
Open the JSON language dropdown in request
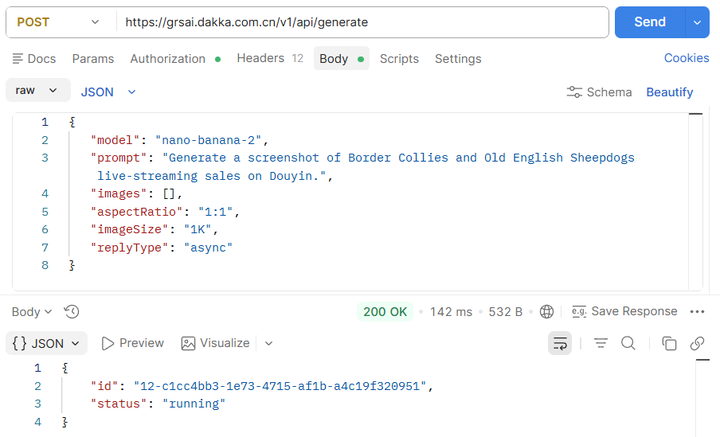click(x=108, y=92)
